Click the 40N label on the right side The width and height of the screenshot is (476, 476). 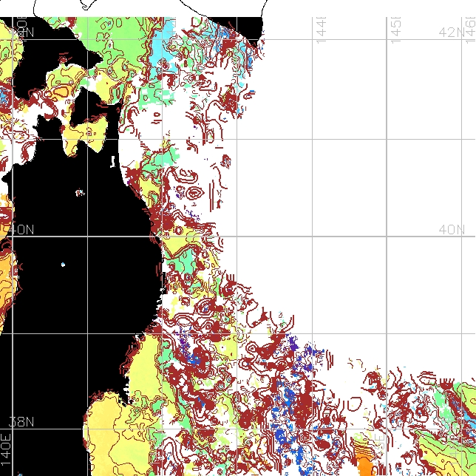(x=452, y=230)
